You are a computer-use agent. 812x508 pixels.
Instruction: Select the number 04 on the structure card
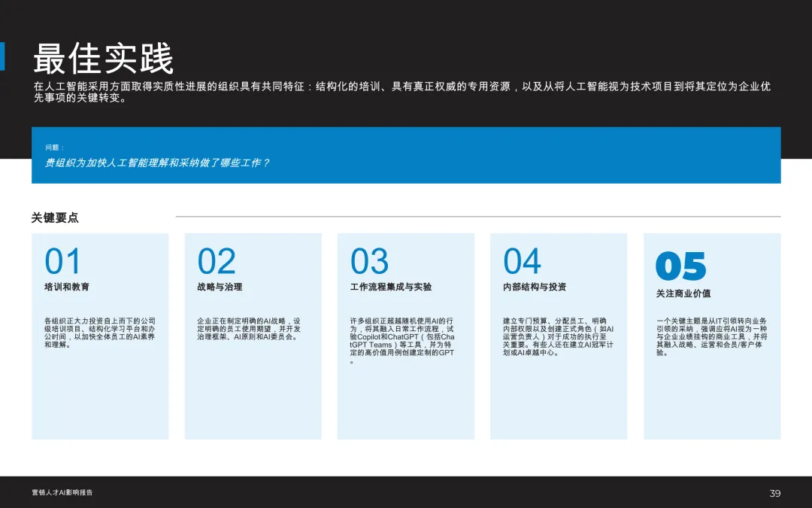coord(523,261)
